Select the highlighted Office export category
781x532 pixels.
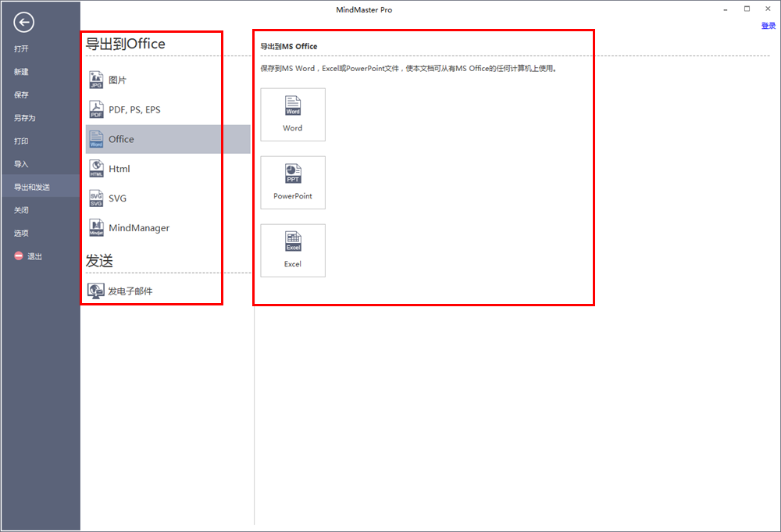[x=167, y=139]
